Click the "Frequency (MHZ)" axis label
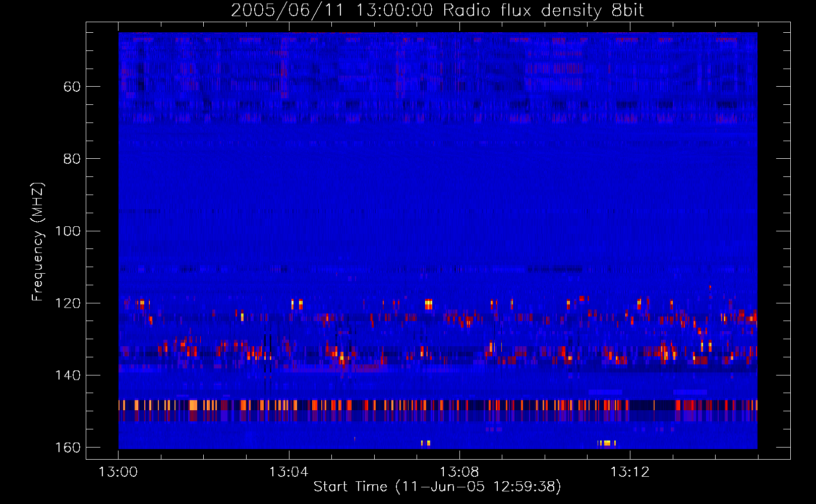Image resolution: width=816 pixels, height=504 pixels. pyautogui.click(x=38, y=242)
